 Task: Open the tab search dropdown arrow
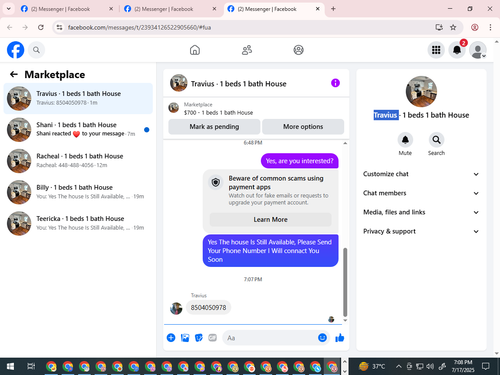coord(9,9)
